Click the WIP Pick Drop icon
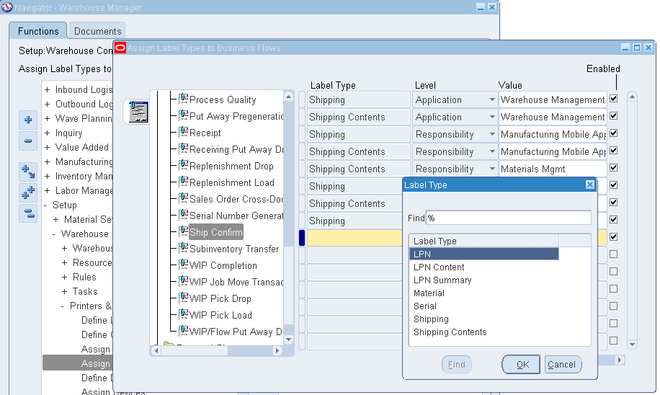The width and height of the screenshot is (660, 395). (x=183, y=298)
